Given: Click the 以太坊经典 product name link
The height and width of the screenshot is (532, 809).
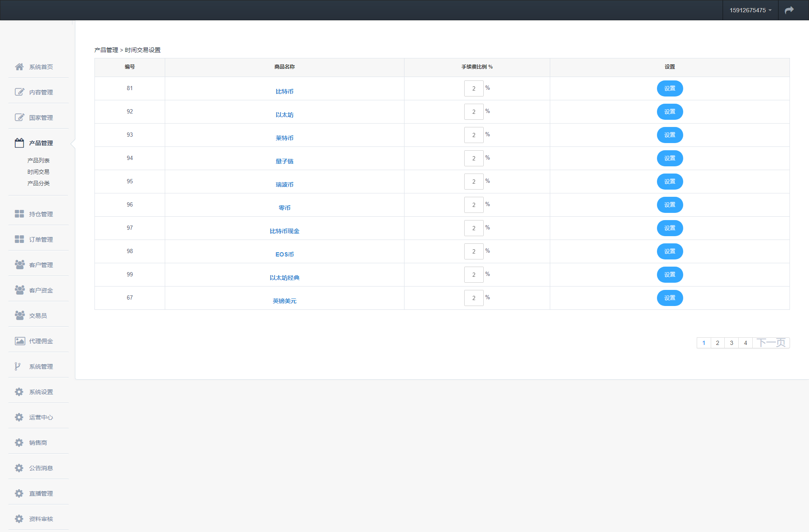Looking at the screenshot, I should [x=284, y=278].
